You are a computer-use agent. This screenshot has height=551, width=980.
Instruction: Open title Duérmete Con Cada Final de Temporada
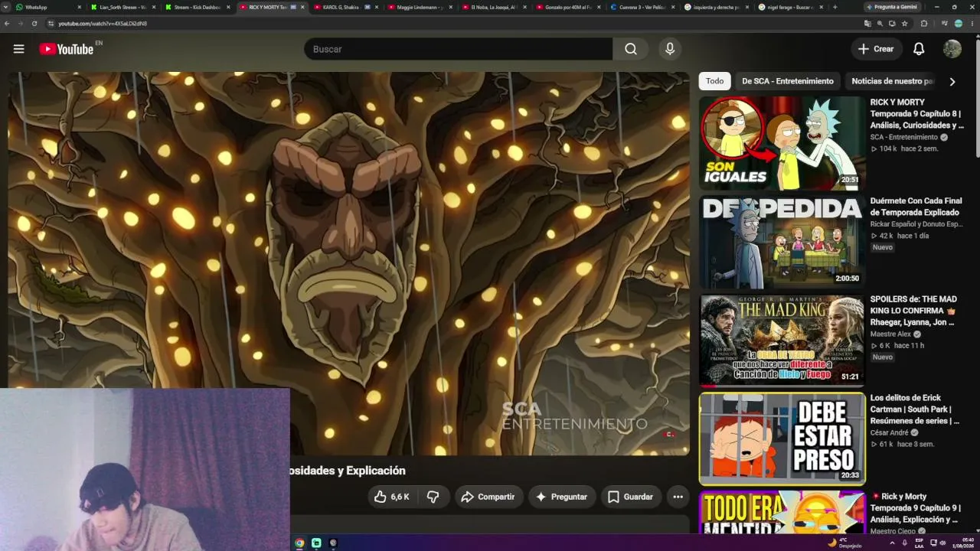tap(916, 207)
